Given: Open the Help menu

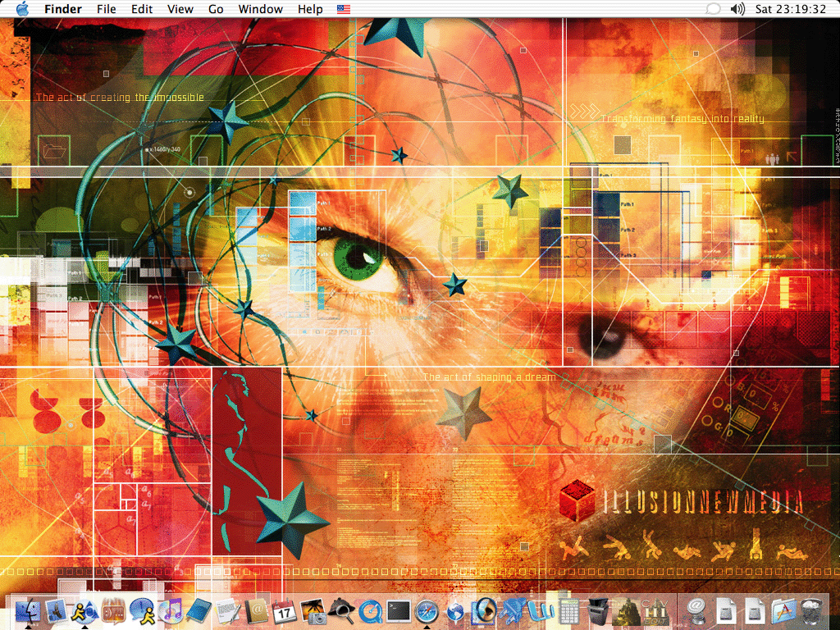Looking at the screenshot, I should click(x=310, y=9).
